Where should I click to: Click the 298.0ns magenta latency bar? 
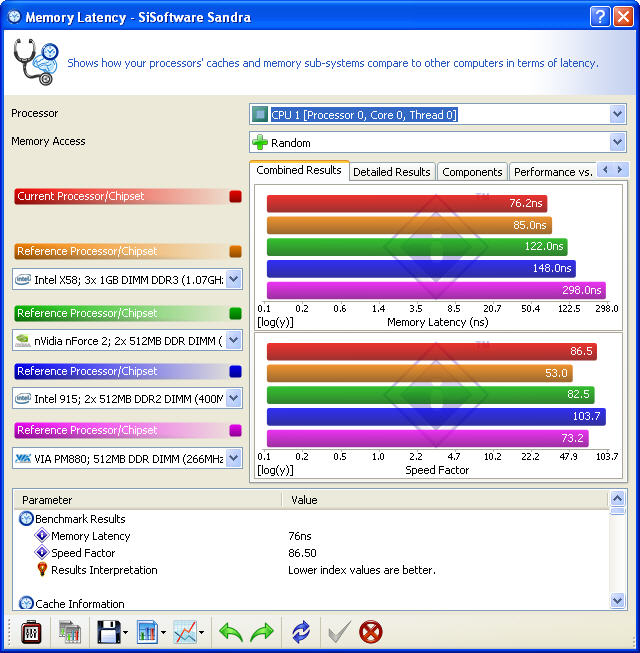436,290
